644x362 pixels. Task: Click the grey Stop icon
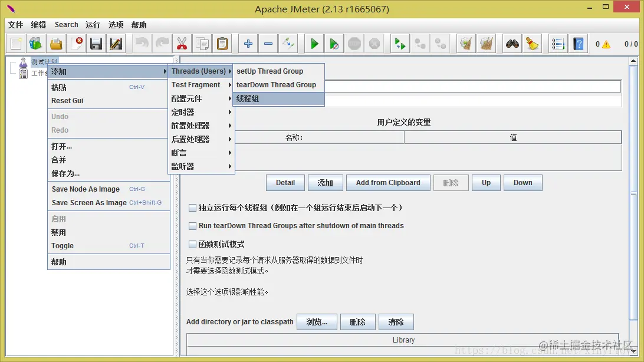(354, 44)
